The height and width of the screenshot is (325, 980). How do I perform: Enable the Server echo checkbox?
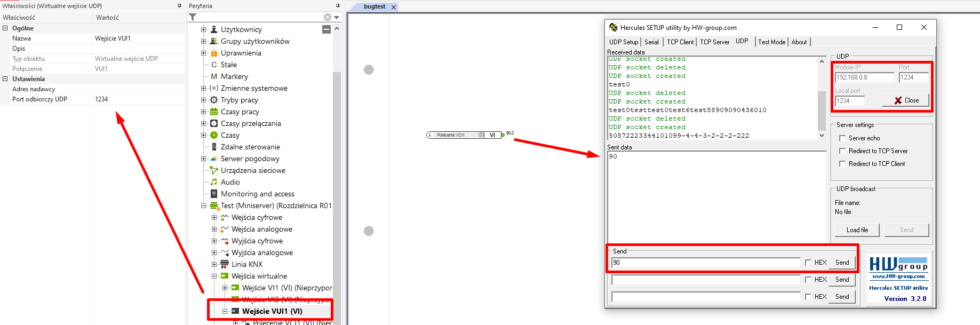(x=842, y=138)
